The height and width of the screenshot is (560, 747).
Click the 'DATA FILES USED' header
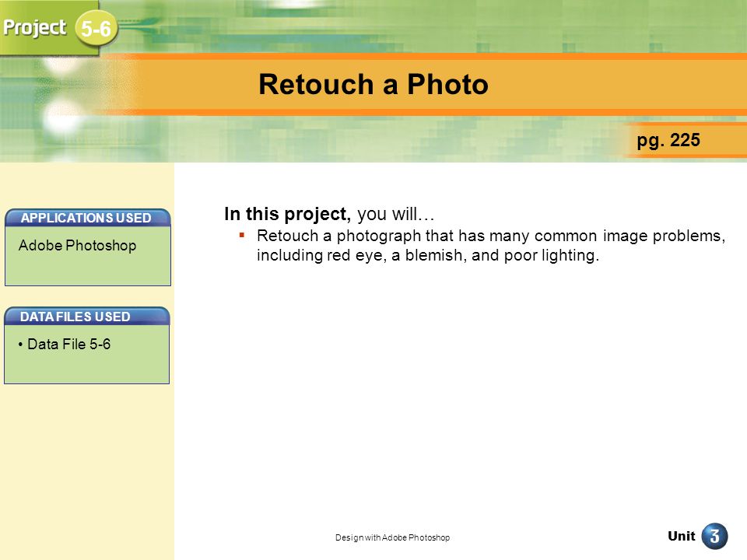(x=86, y=317)
